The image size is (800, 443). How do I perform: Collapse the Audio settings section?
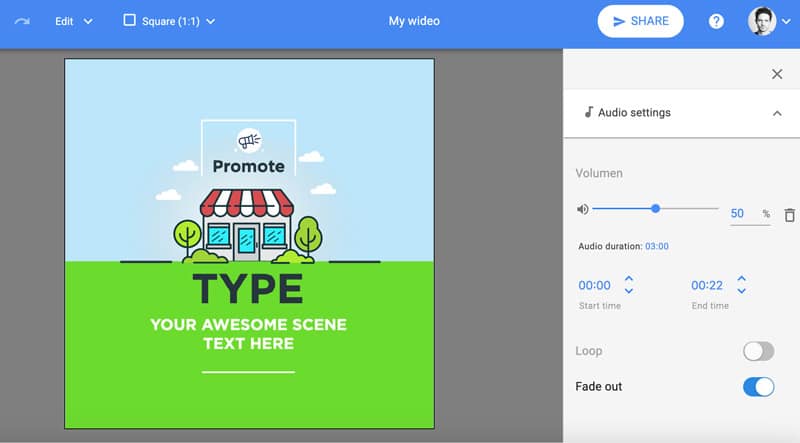pos(777,114)
